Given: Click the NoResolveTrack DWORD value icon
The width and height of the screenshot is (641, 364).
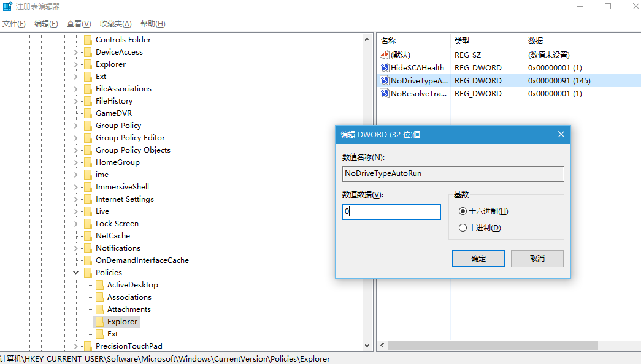Looking at the screenshot, I should (385, 94).
